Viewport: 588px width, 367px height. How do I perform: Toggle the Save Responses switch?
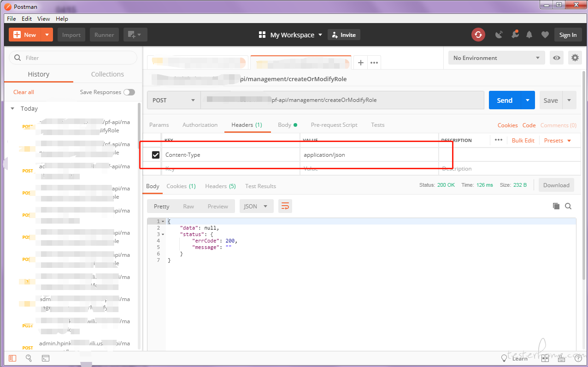coord(129,92)
